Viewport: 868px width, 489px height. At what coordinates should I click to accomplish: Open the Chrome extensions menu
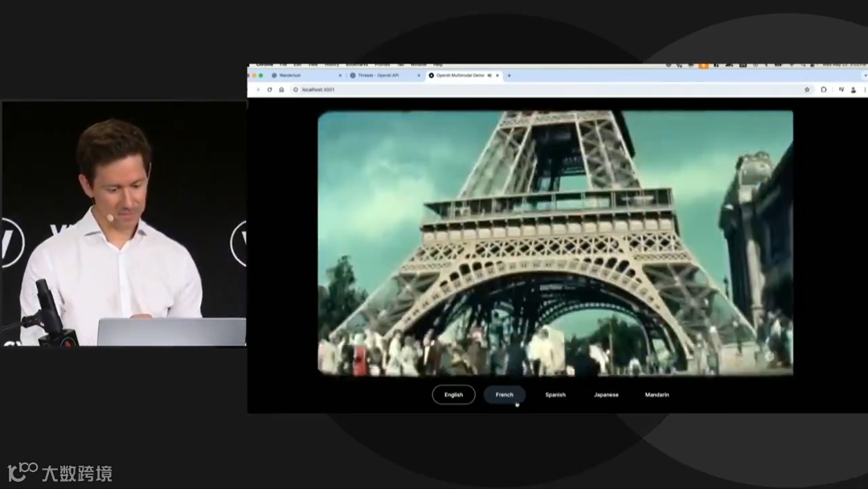(x=824, y=90)
